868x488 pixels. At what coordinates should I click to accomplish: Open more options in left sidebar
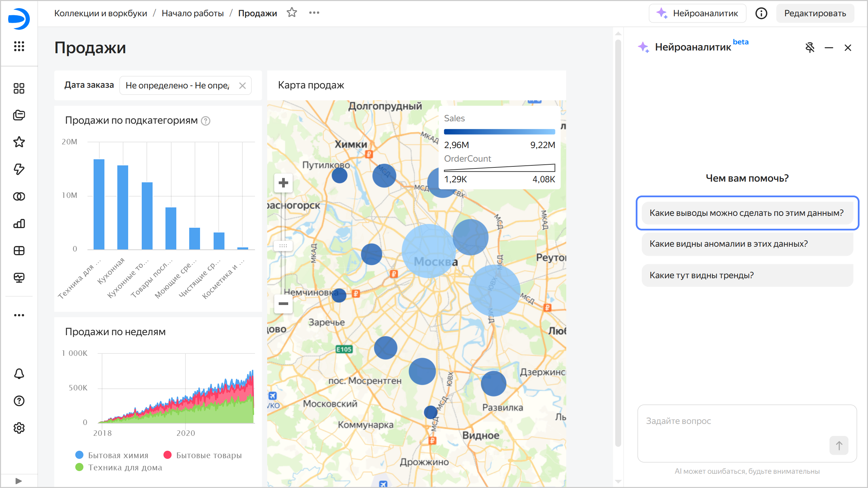tap(19, 315)
